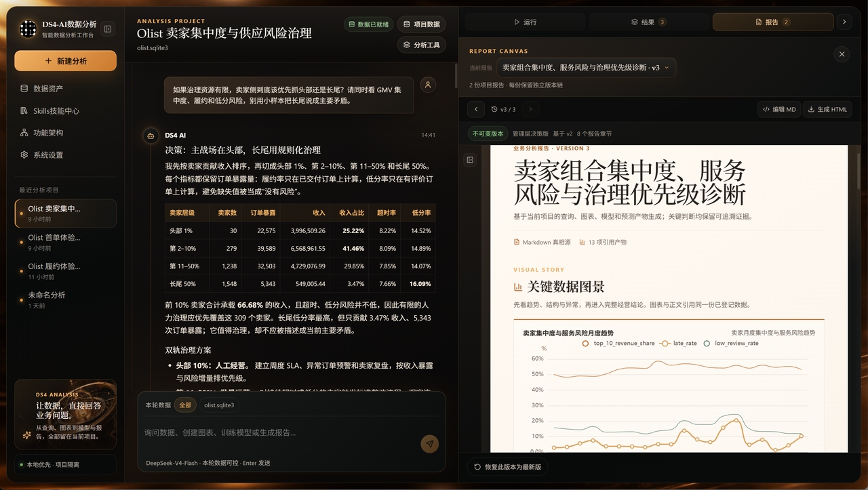The width and height of the screenshot is (868, 490).
Task: Close the Report Canvas panel
Action: (x=842, y=54)
